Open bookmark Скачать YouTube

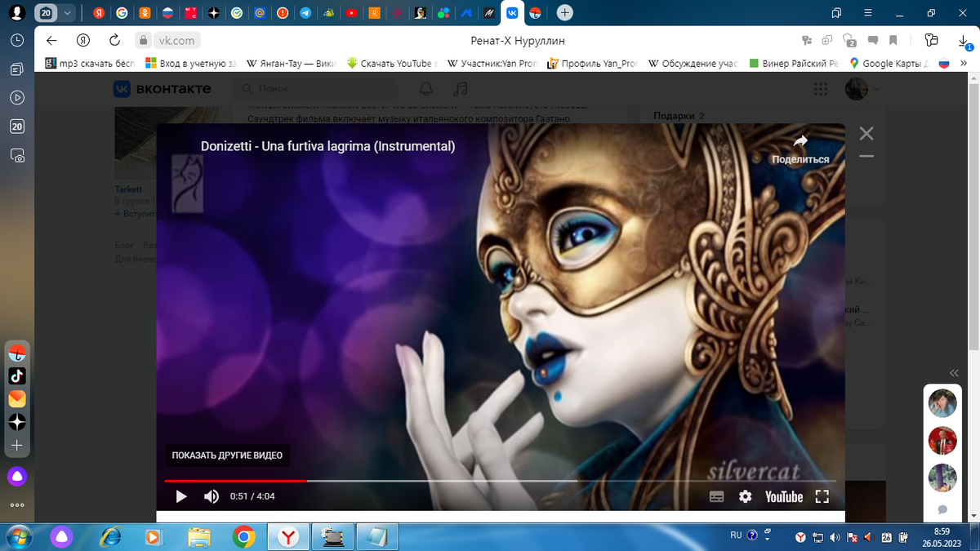(x=393, y=63)
